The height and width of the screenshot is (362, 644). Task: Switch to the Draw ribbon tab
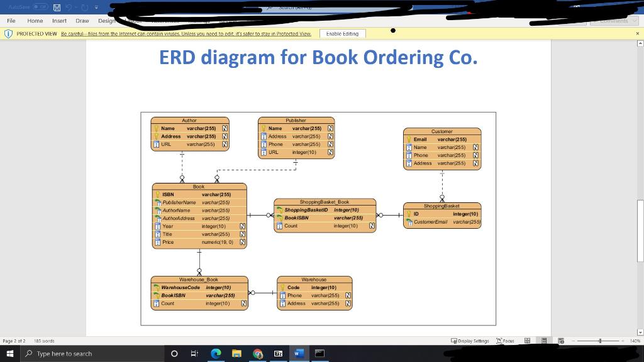(82, 20)
